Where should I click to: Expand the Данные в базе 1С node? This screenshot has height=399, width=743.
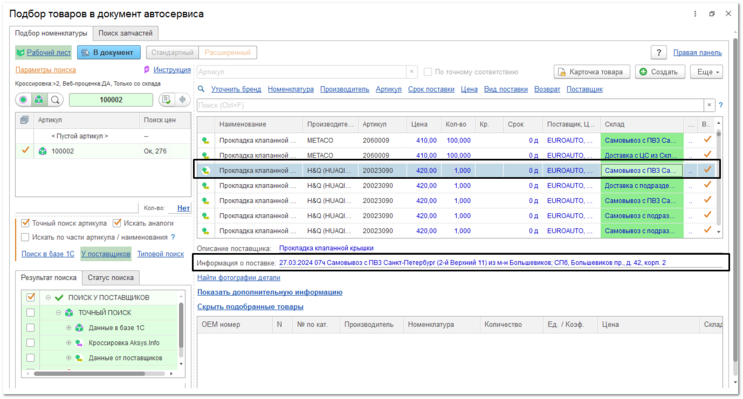pos(68,328)
